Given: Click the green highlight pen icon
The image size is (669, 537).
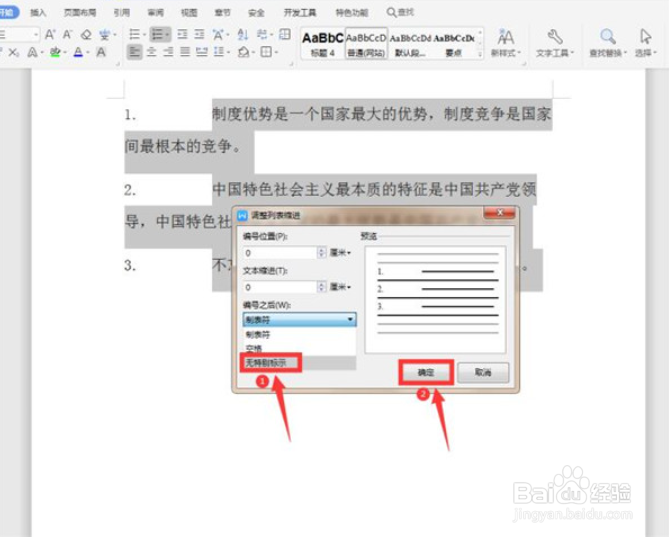Looking at the screenshot, I should click(55, 52).
